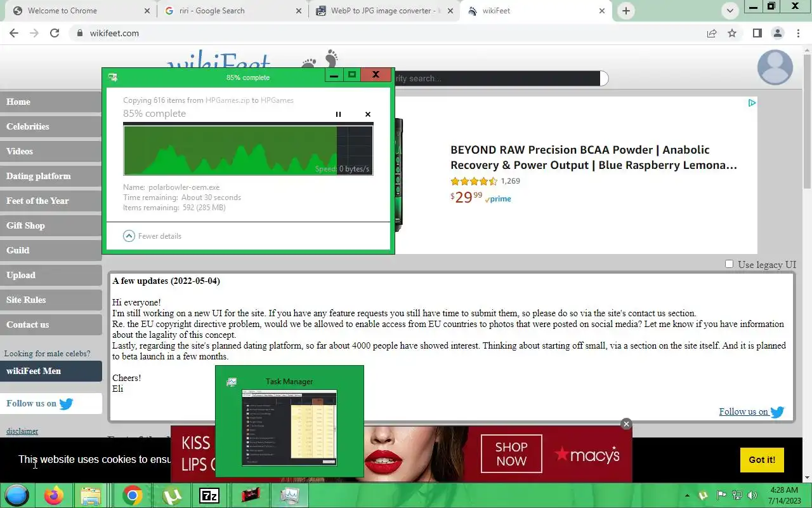The image size is (812, 508).
Task: Open the Upload page
Action: [x=51, y=275]
